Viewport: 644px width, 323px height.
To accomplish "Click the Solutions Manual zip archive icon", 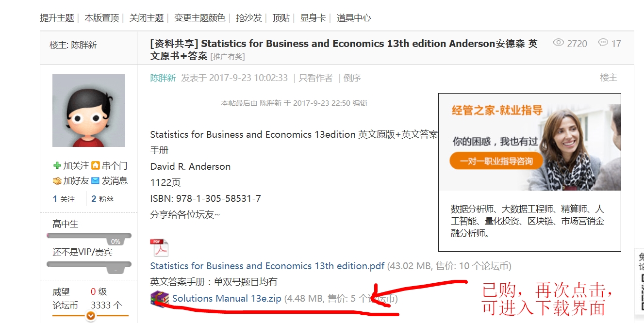I will tap(160, 298).
